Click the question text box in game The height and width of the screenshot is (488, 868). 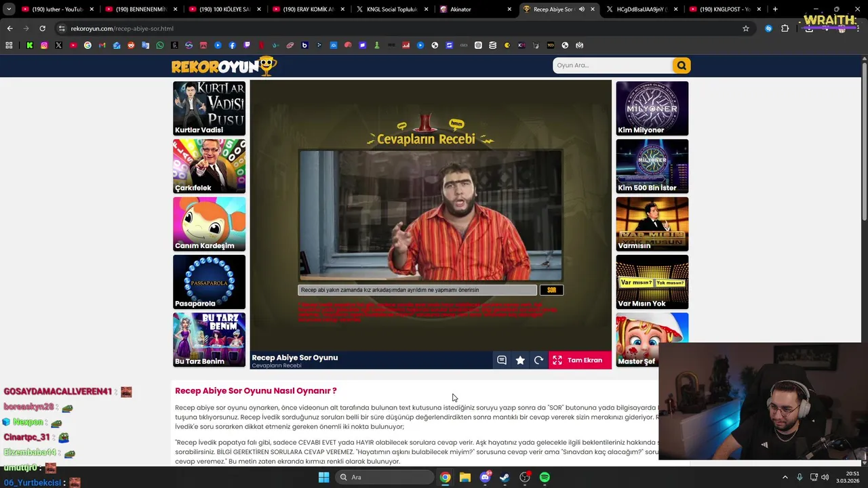click(x=417, y=290)
